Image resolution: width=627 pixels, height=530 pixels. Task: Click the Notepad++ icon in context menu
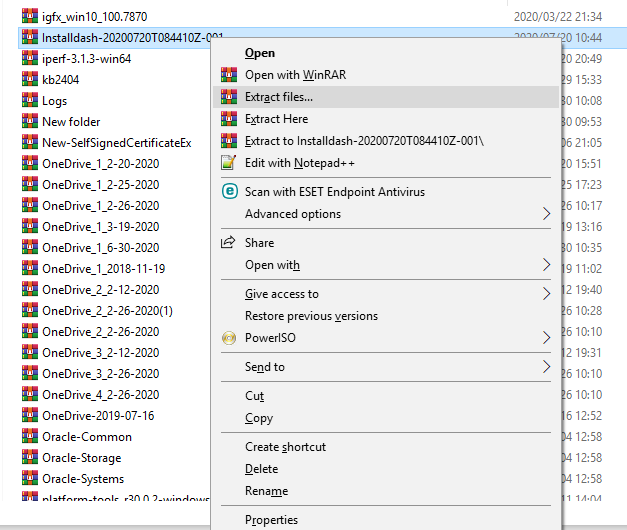coord(229,162)
